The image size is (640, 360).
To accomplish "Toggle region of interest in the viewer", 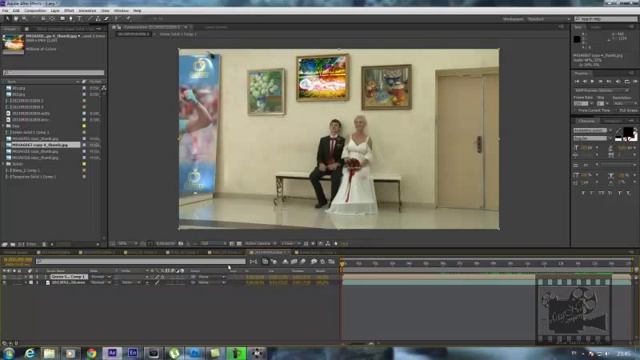I will 231,244.
